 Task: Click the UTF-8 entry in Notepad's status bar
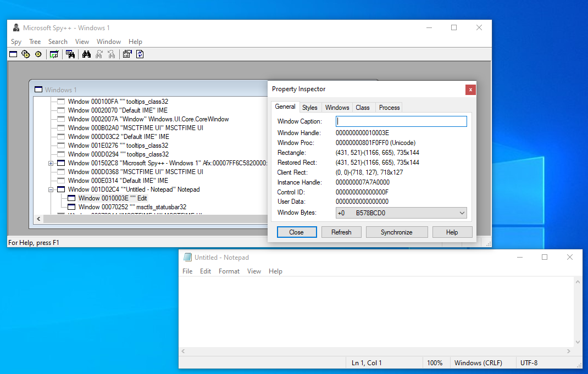click(x=529, y=363)
